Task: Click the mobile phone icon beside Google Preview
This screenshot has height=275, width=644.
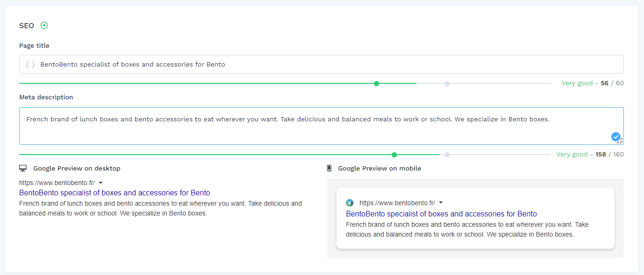Action: (x=329, y=168)
